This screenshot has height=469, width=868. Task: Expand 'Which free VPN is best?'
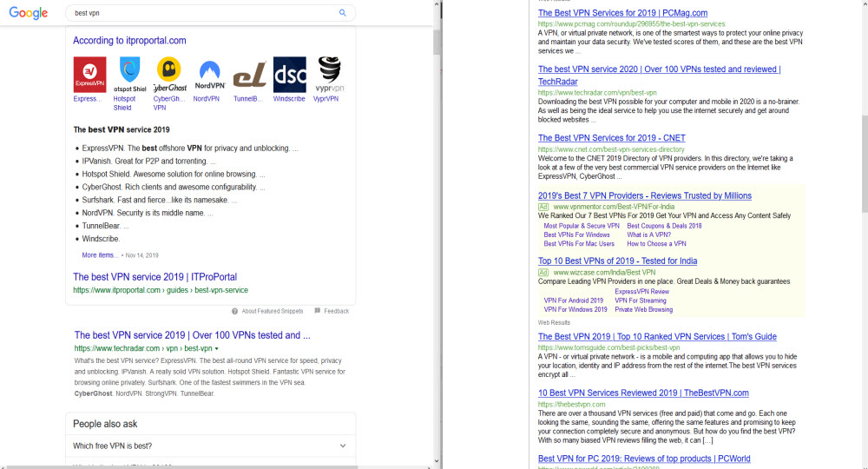tap(210, 446)
